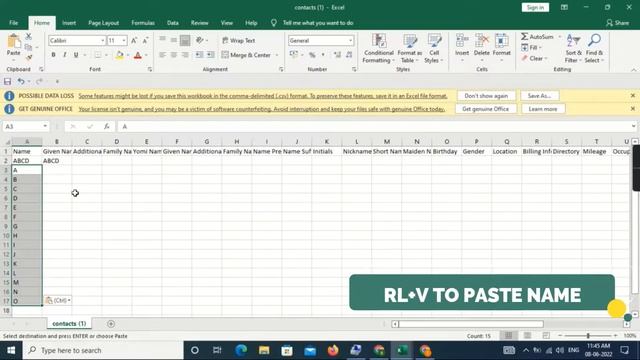The height and width of the screenshot is (360, 640).
Task: Toggle Bold formatting
Action: click(53, 55)
